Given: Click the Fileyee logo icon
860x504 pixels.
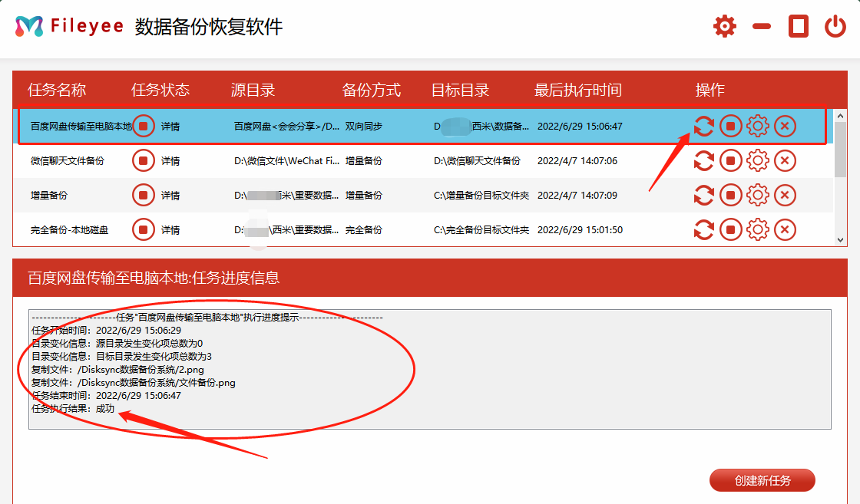Looking at the screenshot, I should [29, 25].
